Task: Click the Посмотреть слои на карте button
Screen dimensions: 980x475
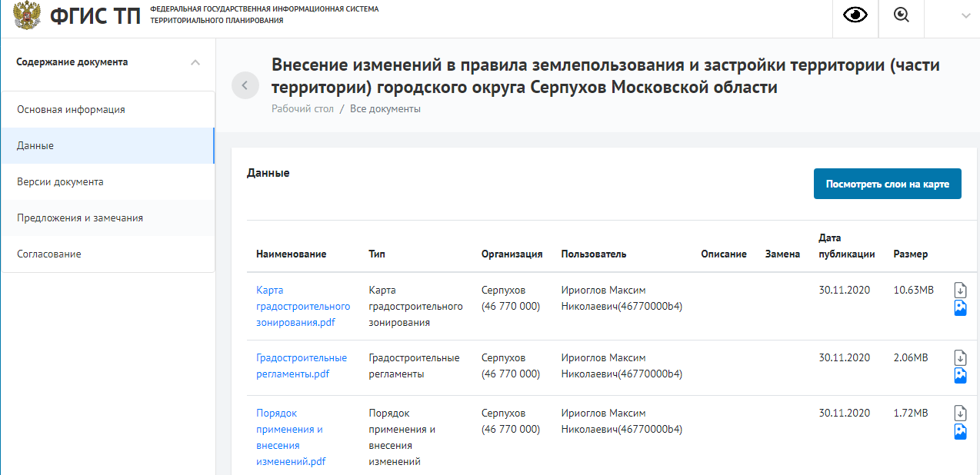Action: point(887,184)
